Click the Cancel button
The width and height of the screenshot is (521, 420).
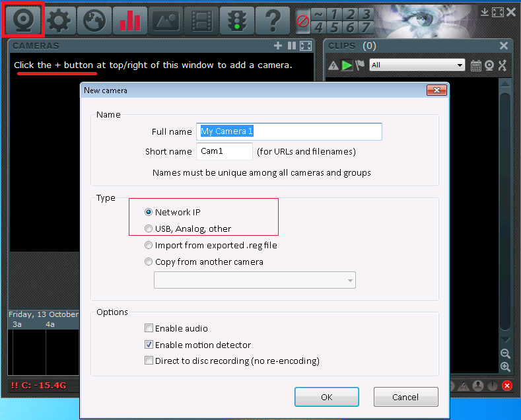pos(405,397)
